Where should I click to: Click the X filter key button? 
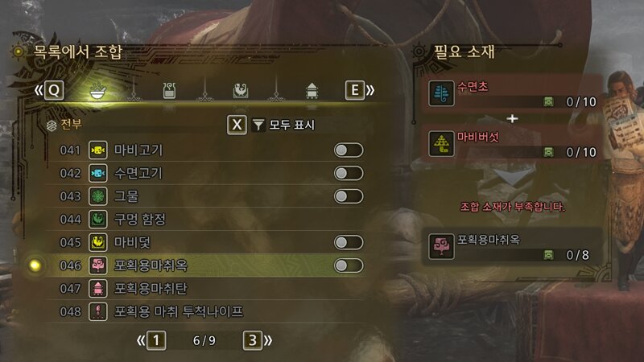pyautogui.click(x=237, y=125)
